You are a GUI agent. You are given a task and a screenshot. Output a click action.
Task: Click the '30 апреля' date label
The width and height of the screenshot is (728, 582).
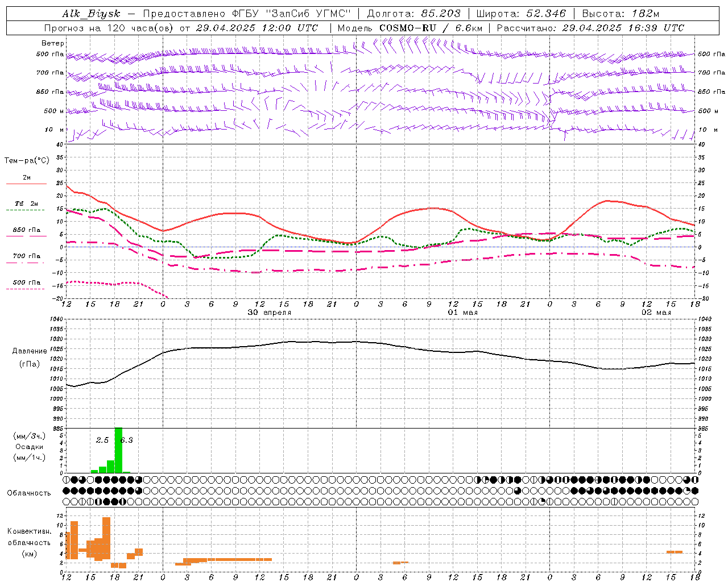click(270, 313)
